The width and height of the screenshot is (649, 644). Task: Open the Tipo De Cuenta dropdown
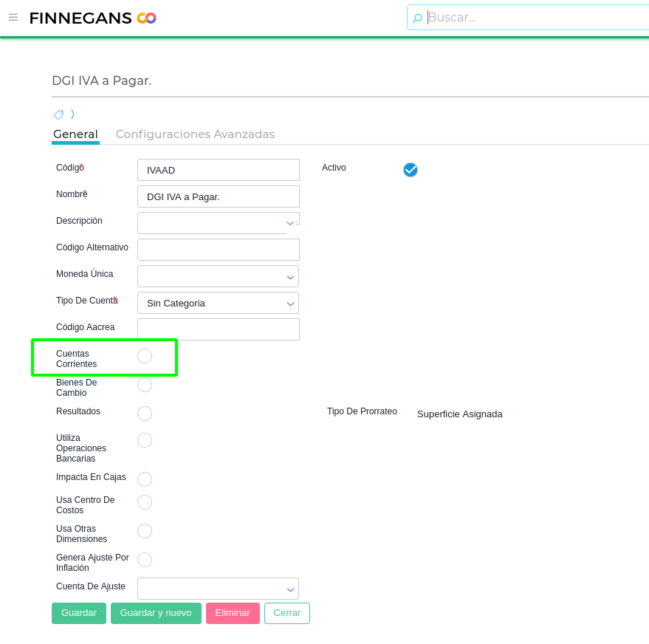pyautogui.click(x=290, y=304)
